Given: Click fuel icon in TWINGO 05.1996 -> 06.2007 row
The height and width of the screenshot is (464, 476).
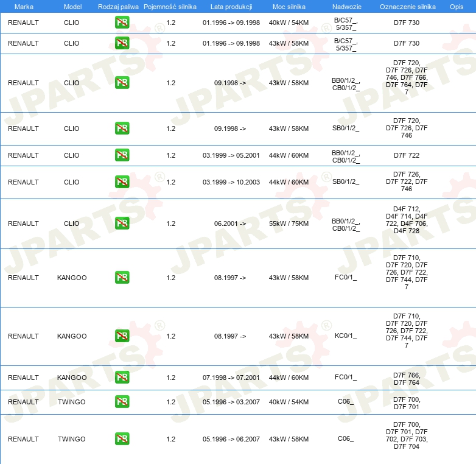Looking at the screenshot, I should tap(122, 439).
